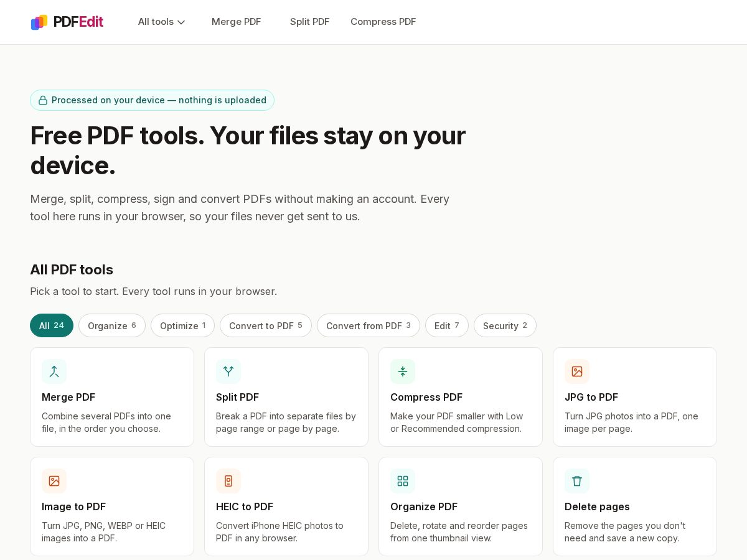Click the Organize PDF grid icon
This screenshot has width=747, height=560.
(403, 481)
